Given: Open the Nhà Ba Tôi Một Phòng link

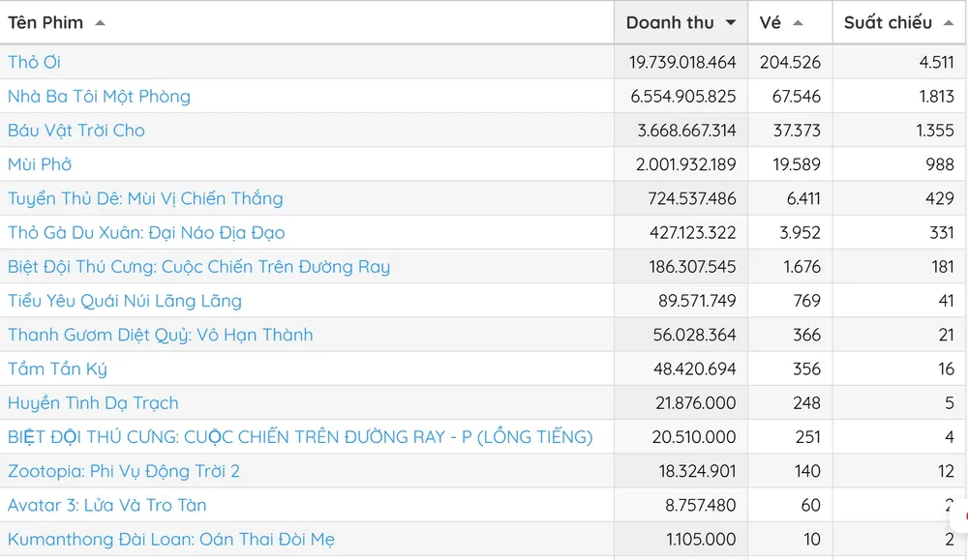Looking at the screenshot, I should tap(99, 96).
